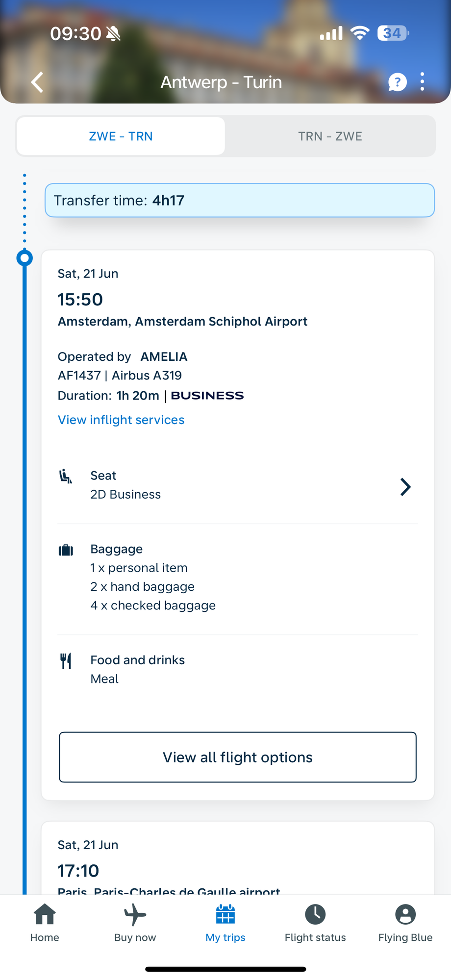Tap the 17:10 Paris flight card

click(238, 863)
